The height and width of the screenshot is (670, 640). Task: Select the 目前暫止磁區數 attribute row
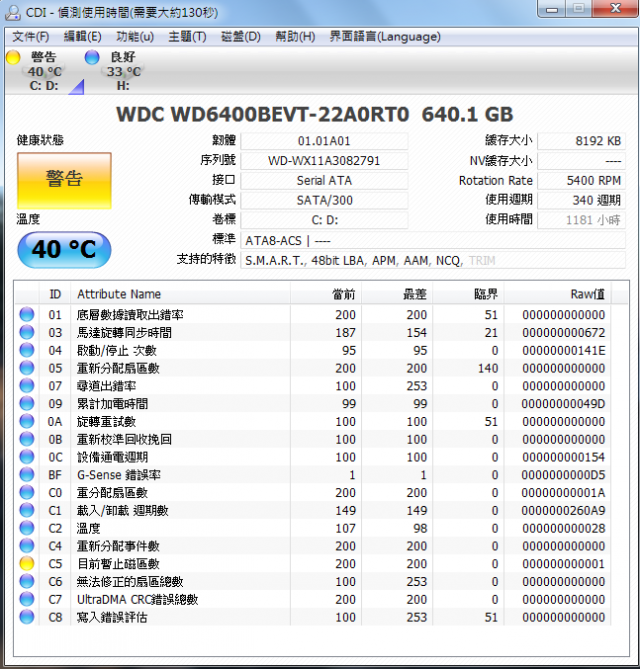tap(313, 564)
